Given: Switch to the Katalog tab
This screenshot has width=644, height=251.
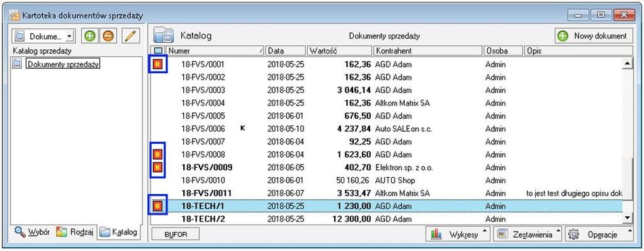Looking at the screenshot, I should tap(119, 232).
